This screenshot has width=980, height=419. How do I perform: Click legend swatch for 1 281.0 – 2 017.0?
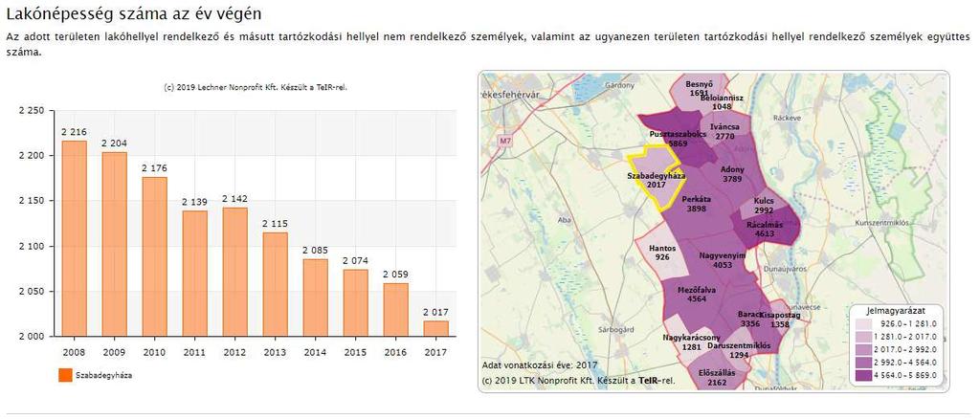pos(864,337)
